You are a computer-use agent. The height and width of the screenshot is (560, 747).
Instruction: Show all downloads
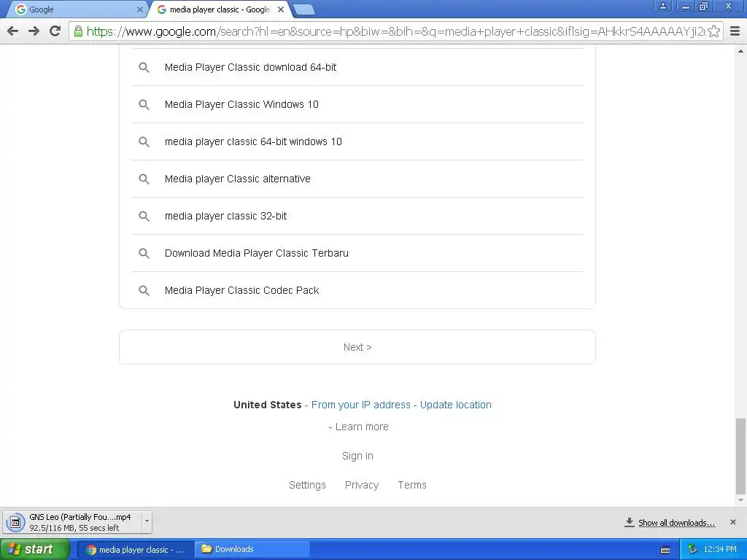(676, 523)
